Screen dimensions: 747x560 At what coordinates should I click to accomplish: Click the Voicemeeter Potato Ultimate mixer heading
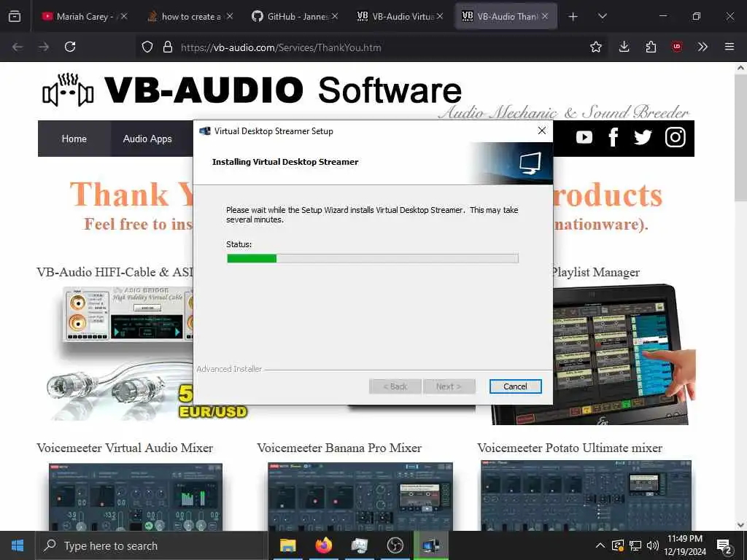[x=570, y=448]
